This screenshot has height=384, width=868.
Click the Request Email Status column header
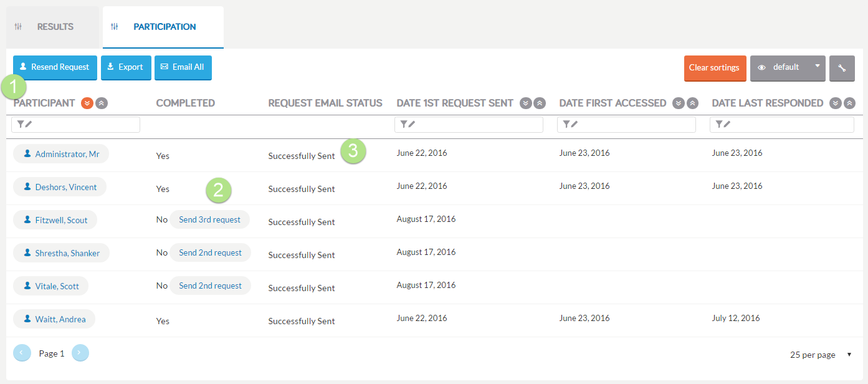pyautogui.click(x=325, y=103)
